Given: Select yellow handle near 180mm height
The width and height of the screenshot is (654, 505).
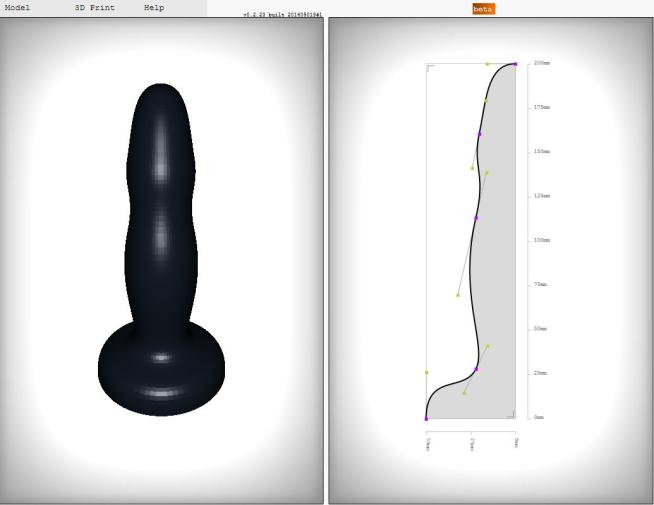Looking at the screenshot, I should 485,100.
